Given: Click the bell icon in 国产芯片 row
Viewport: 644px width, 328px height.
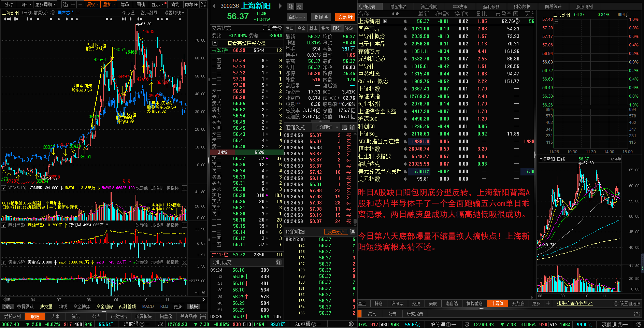Looking at the screenshot, I should coord(405,29).
